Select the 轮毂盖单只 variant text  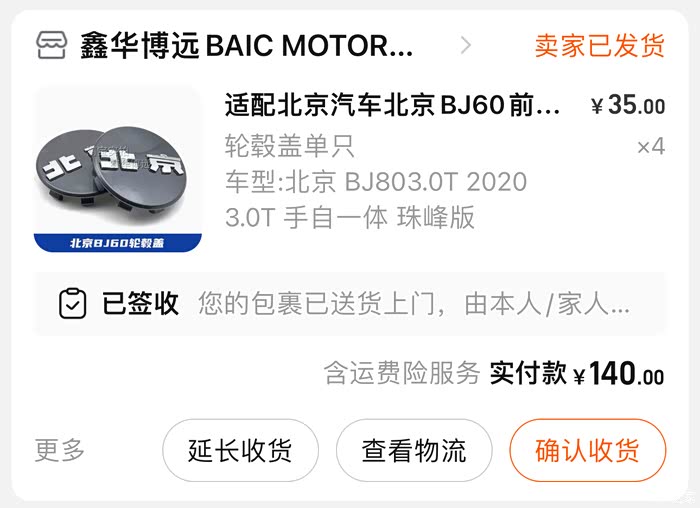(x=289, y=146)
